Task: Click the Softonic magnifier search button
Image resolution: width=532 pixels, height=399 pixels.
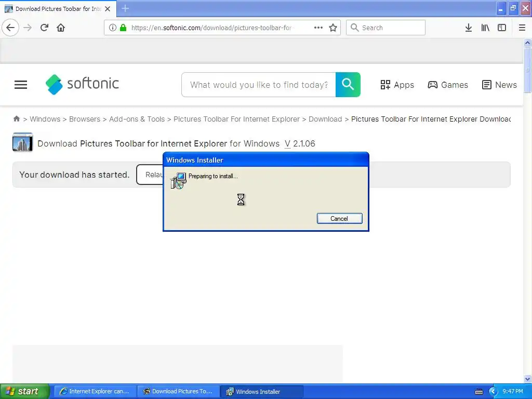Action: (x=348, y=85)
